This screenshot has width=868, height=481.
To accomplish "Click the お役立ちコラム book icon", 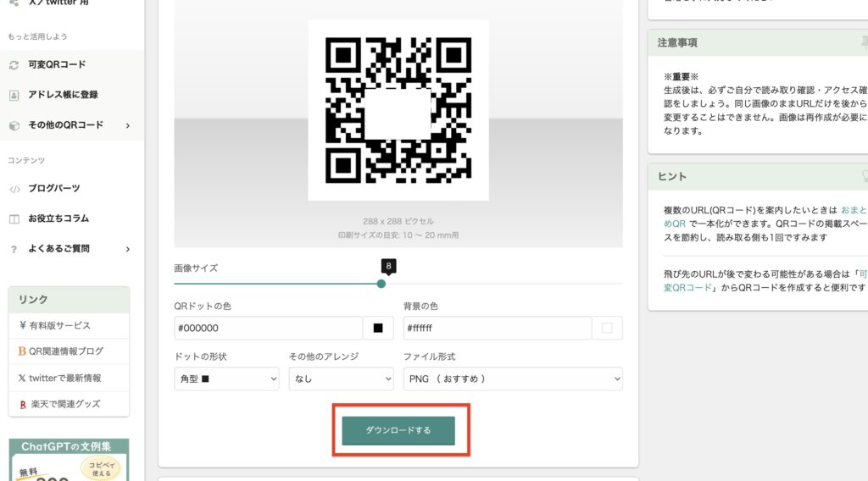I will coord(14,219).
